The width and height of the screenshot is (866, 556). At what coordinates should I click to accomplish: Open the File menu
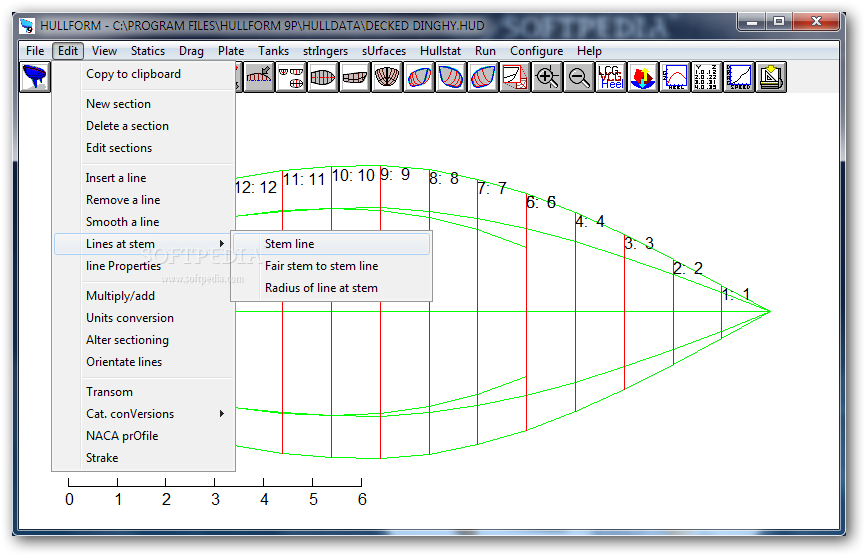pyautogui.click(x=35, y=51)
